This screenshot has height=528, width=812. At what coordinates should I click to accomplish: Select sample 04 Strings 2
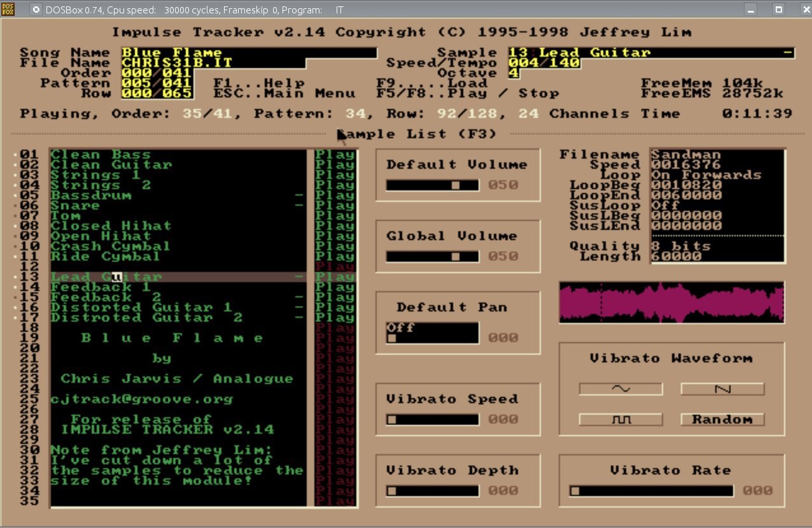[x=178, y=185]
